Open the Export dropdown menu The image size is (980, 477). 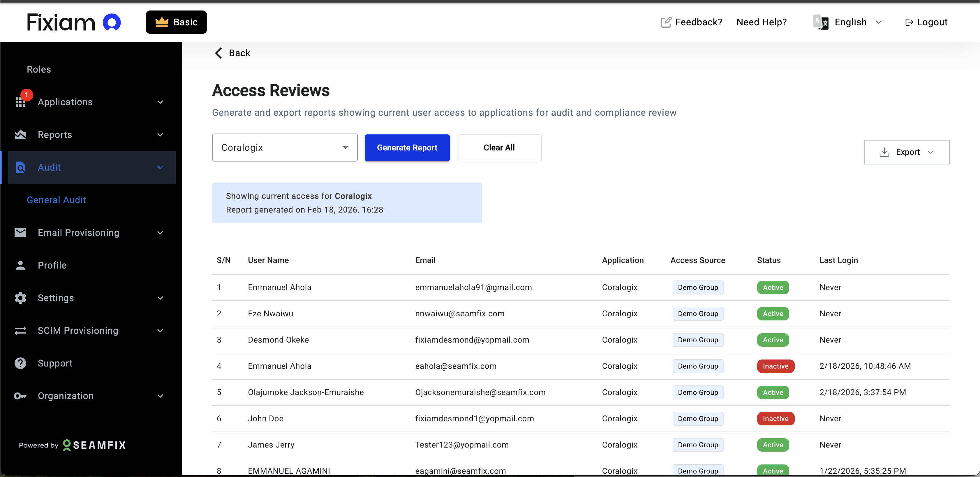[x=907, y=152]
